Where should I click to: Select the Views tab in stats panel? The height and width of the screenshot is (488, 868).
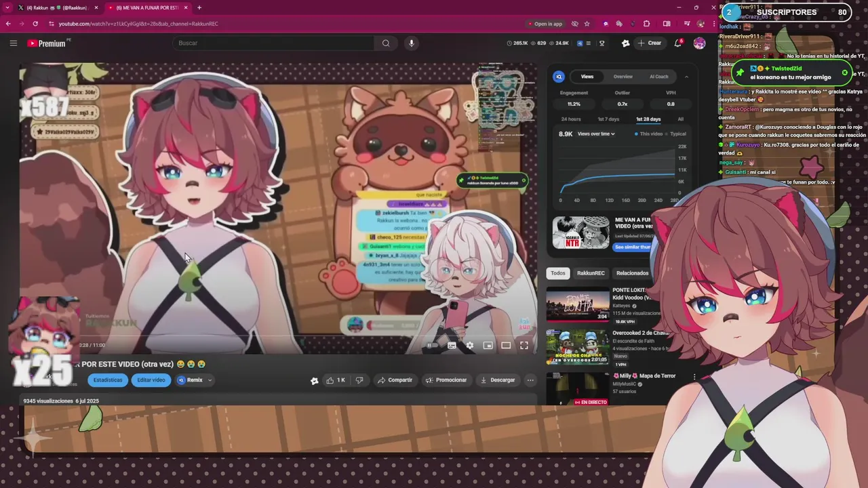coord(587,77)
